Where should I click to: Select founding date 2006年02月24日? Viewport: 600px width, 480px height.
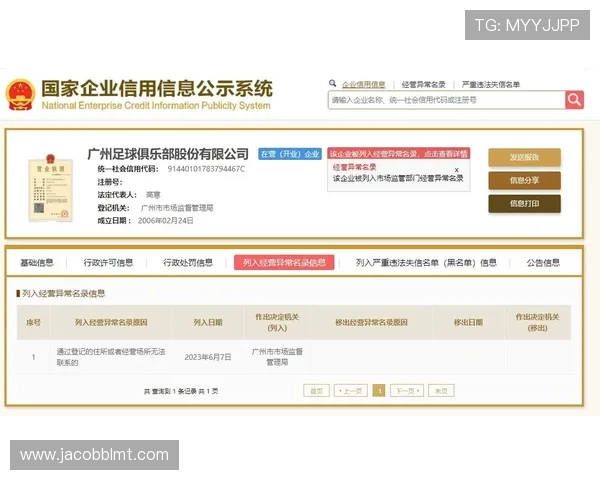[166, 220]
